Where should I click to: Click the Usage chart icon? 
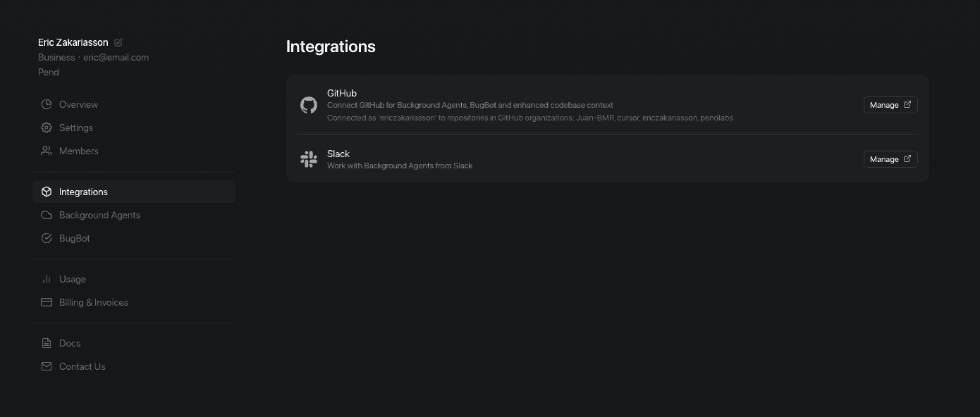click(x=46, y=279)
